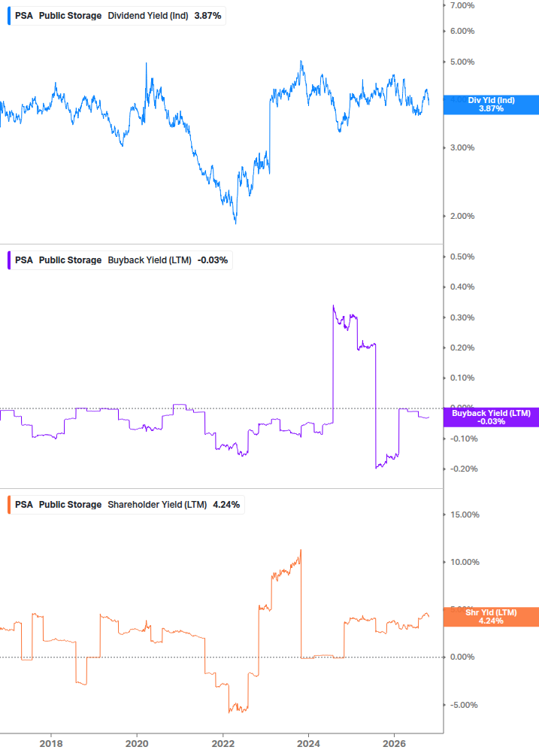Viewport: 539px width, 756px height.
Task: Select the purple Buyback Yield (LTM) -0.03% axis tag
Action: click(491, 417)
